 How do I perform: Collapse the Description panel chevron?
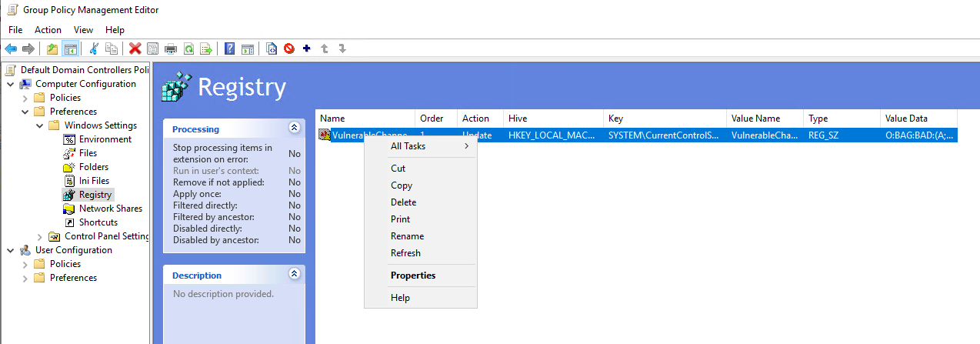tap(293, 274)
